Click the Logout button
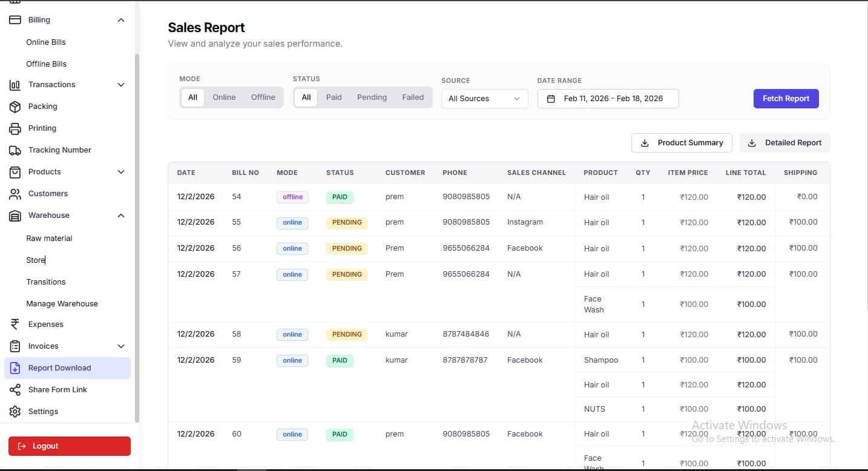868x471 pixels. 70,446
